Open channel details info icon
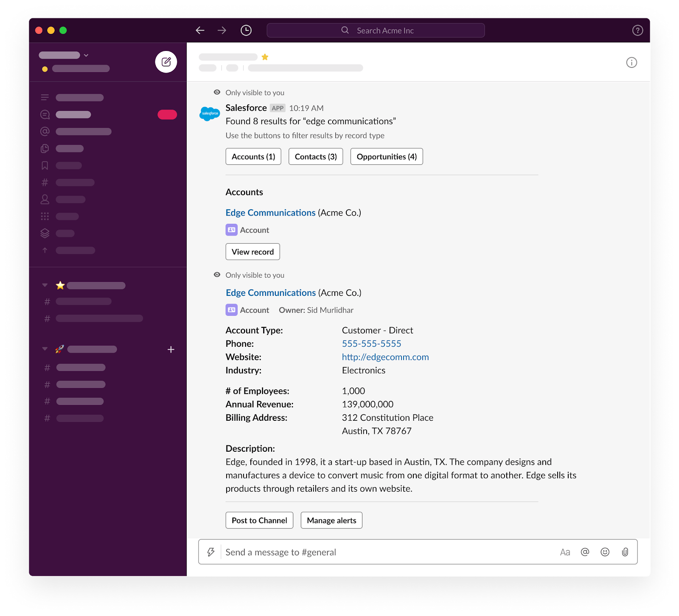The height and width of the screenshot is (616, 679). [631, 62]
